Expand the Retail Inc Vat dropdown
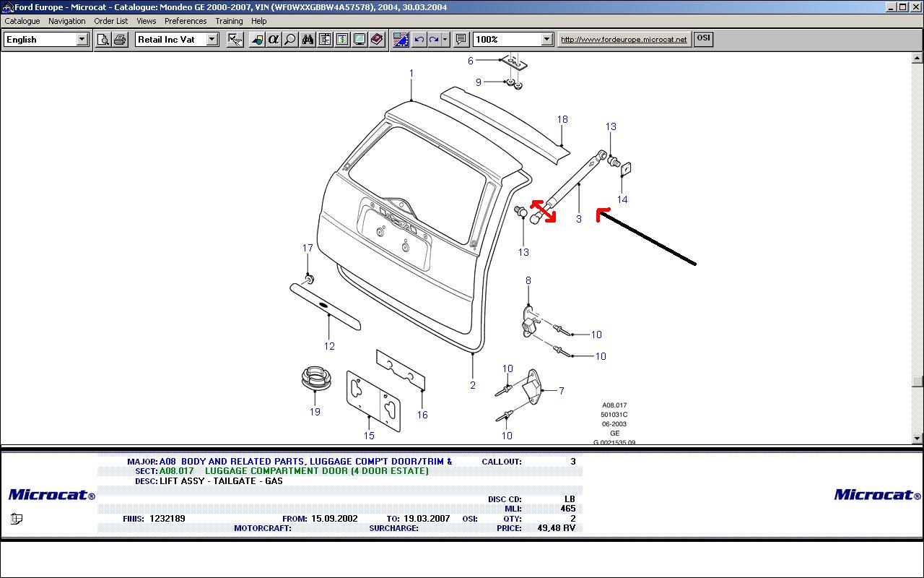924x578 pixels. point(212,40)
